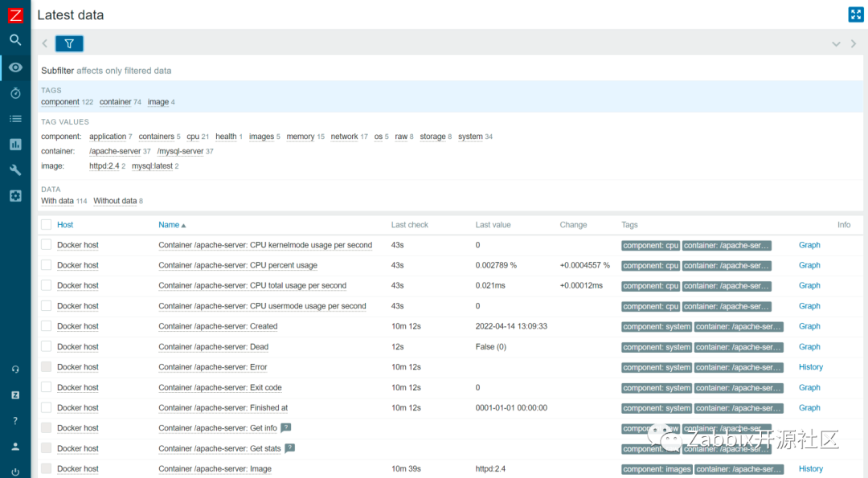Check the Created row checkbox
The image size is (868, 478).
pos(47,326)
